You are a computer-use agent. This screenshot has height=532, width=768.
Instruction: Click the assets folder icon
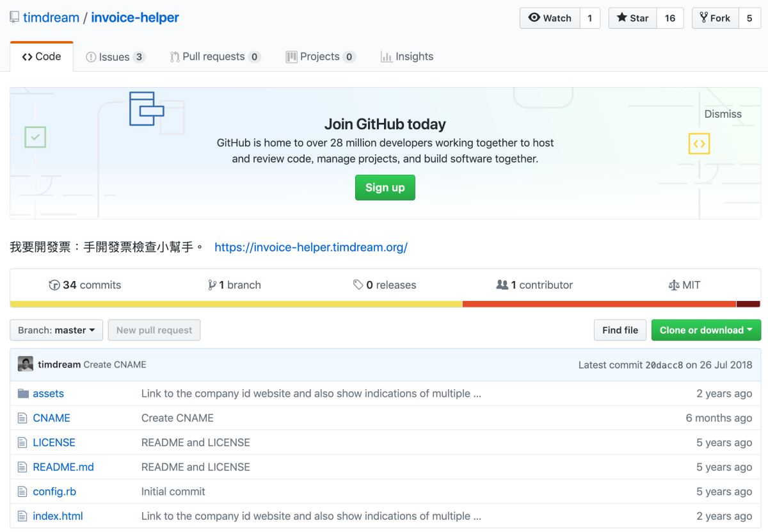point(23,394)
